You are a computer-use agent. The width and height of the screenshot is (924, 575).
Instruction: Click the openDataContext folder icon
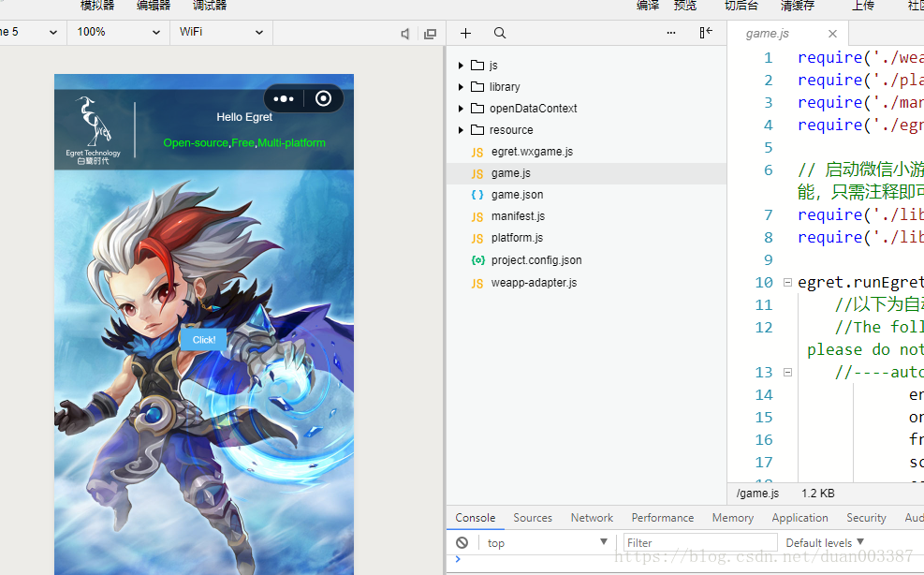[x=477, y=108]
